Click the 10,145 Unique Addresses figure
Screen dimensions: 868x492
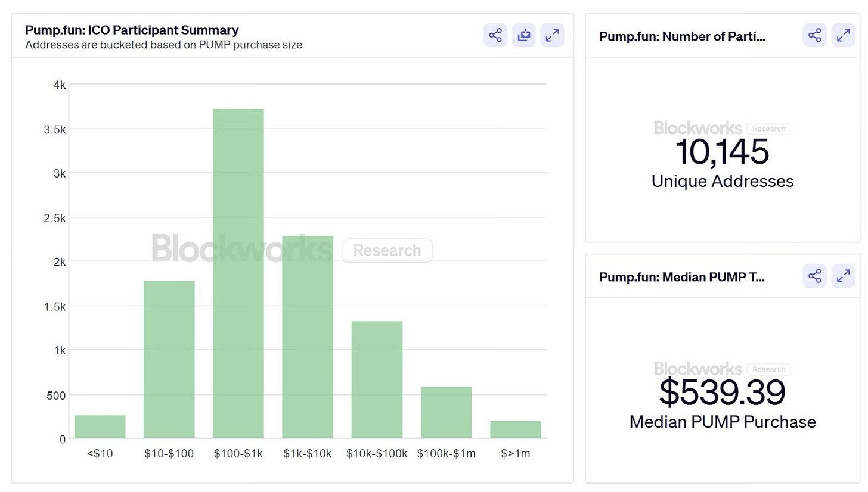722,152
